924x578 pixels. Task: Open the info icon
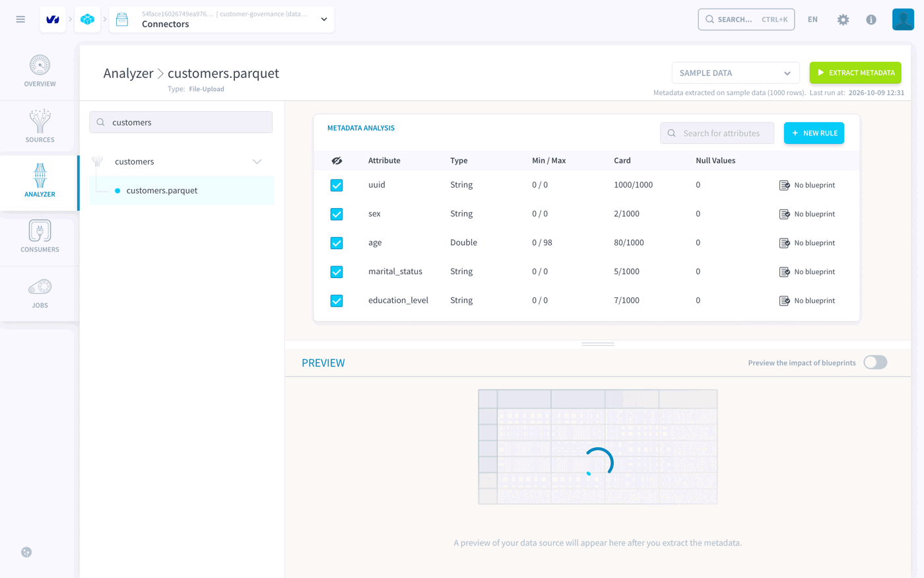click(x=871, y=20)
